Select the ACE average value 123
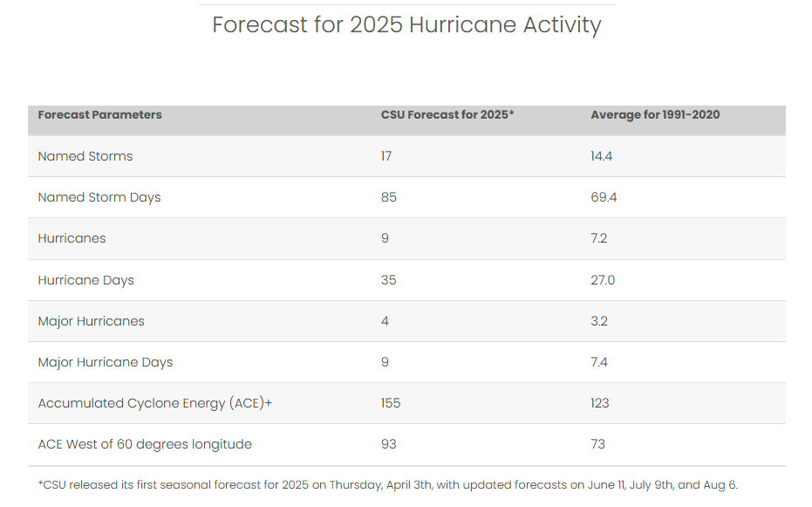 coord(600,403)
